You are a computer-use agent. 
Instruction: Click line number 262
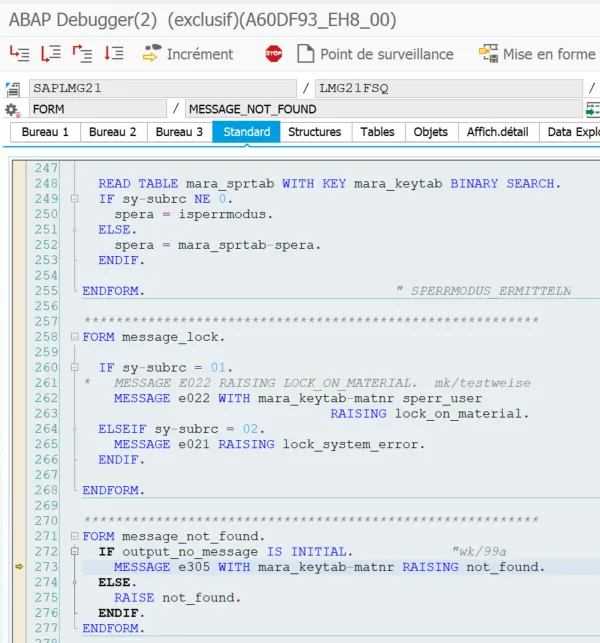[x=46, y=398]
